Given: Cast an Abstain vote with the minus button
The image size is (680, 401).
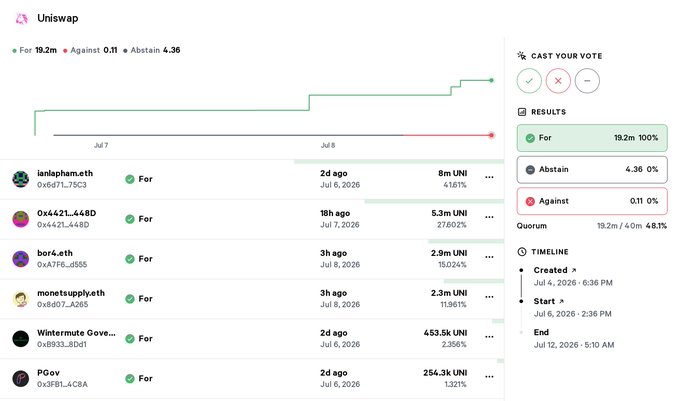Looking at the screenshot, I should click(587, 81).
